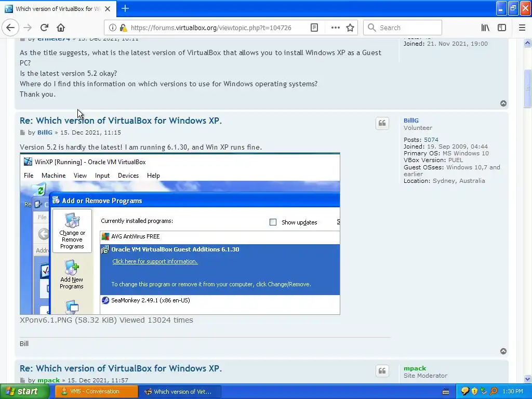Click the lock warning security icon
The image size is (532, 399).
point(124,28)
